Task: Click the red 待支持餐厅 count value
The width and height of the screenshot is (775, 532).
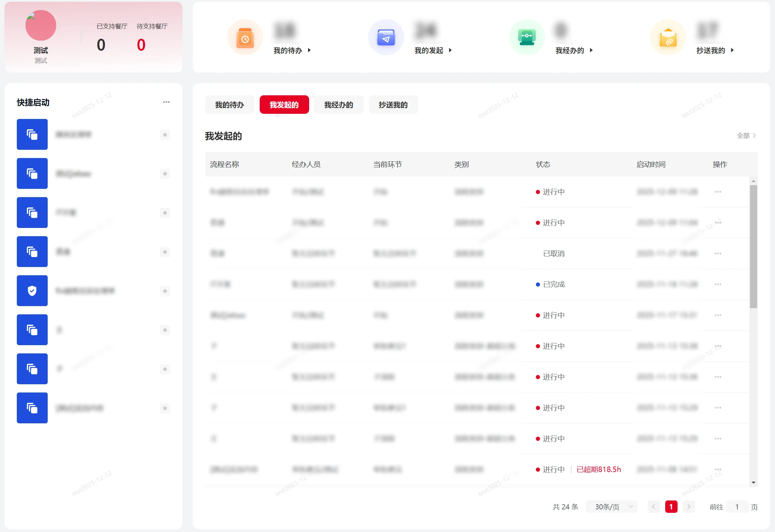Action: pyautogui.click(x=141, y=45)
